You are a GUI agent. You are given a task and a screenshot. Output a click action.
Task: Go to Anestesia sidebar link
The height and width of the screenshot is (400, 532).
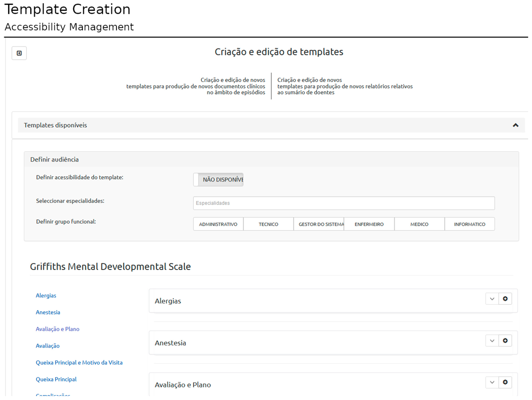48,312
